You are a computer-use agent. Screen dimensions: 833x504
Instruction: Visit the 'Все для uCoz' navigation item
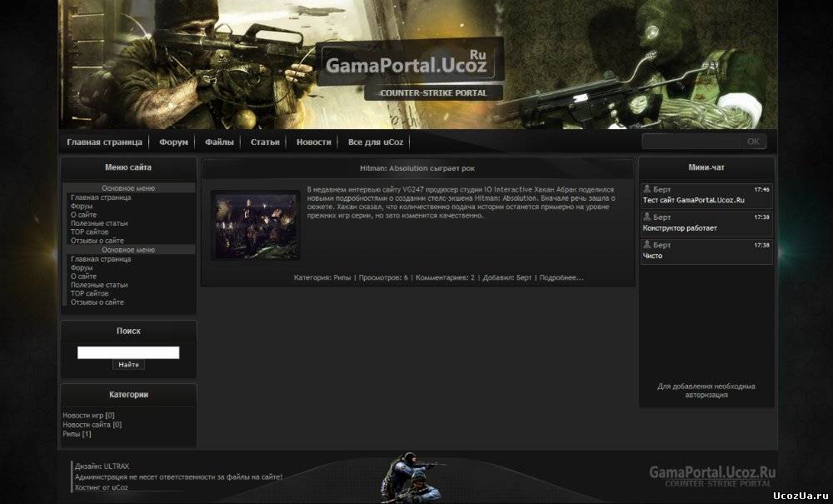point(376,142)
